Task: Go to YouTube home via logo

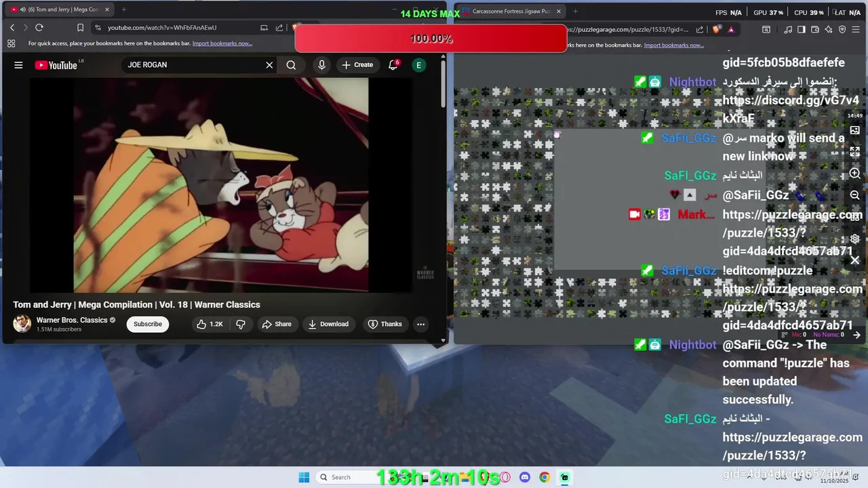Action: (x=56, y=65)
